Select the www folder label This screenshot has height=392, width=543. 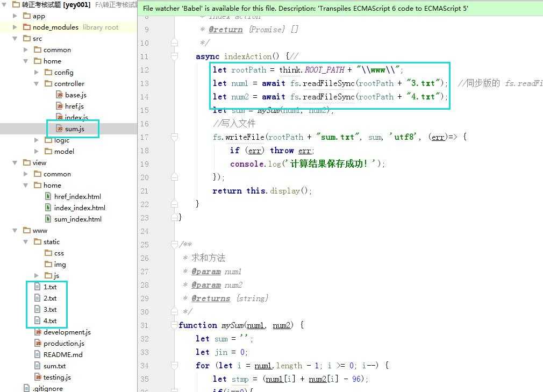click(40, 230)
